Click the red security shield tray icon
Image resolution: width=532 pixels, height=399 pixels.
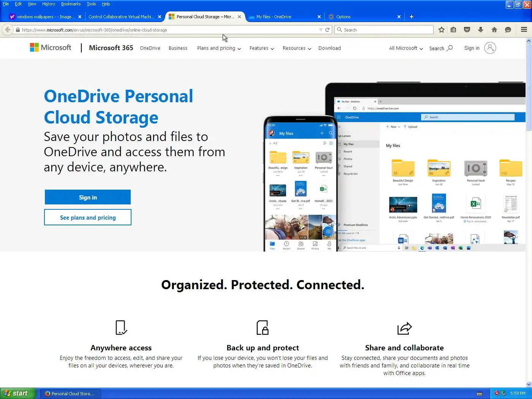(x=496, y=393)
